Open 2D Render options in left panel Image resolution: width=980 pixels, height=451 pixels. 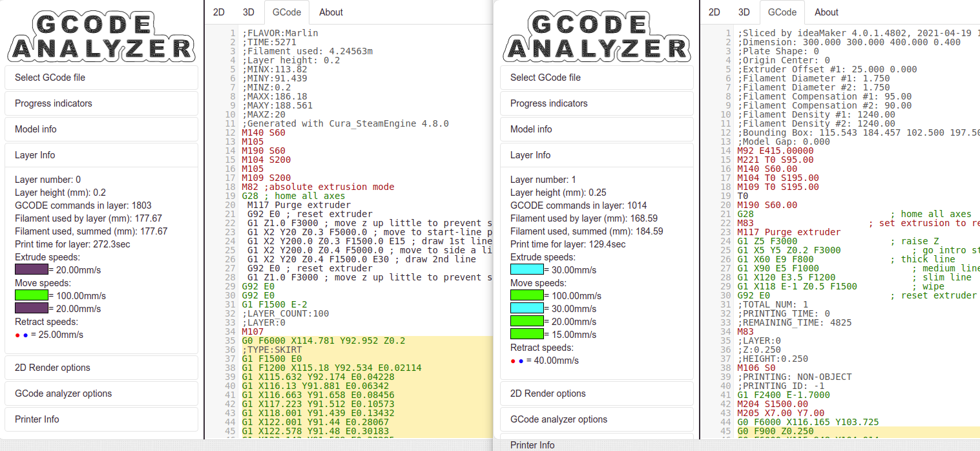101,368
